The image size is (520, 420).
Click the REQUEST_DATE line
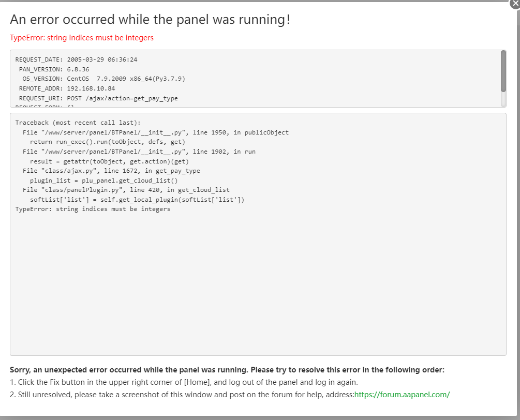[x=76, y=59]
